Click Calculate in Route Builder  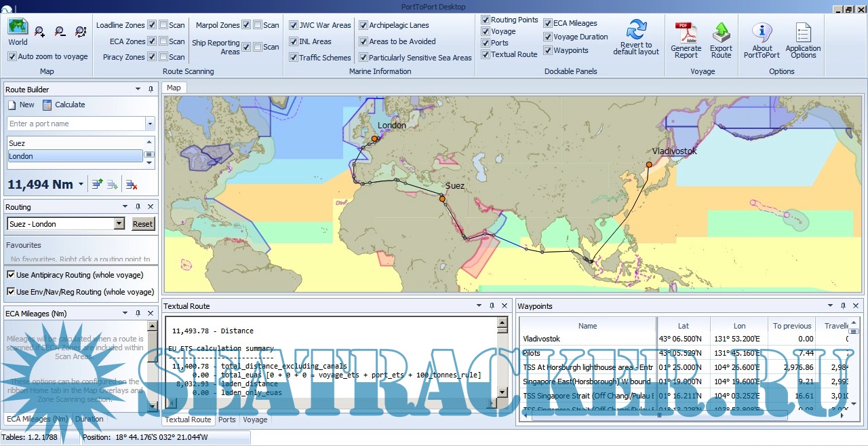click(x=64, y=105)
